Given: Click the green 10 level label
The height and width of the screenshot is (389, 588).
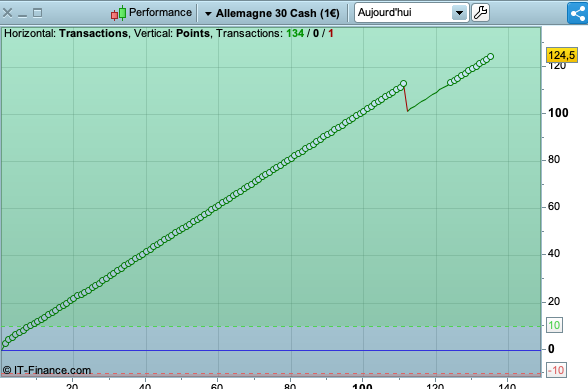Looking at the screenshot, I should point(554,325).
